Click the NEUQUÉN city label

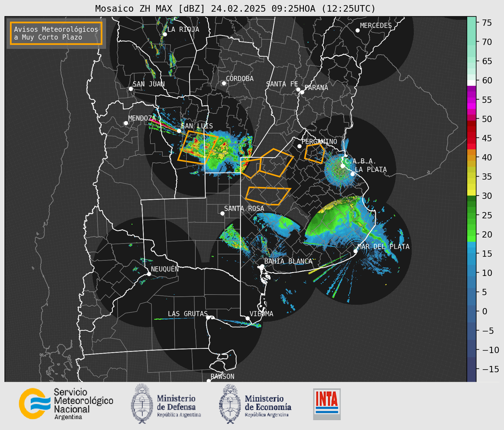pyautogui.click(x=165, y=269)
